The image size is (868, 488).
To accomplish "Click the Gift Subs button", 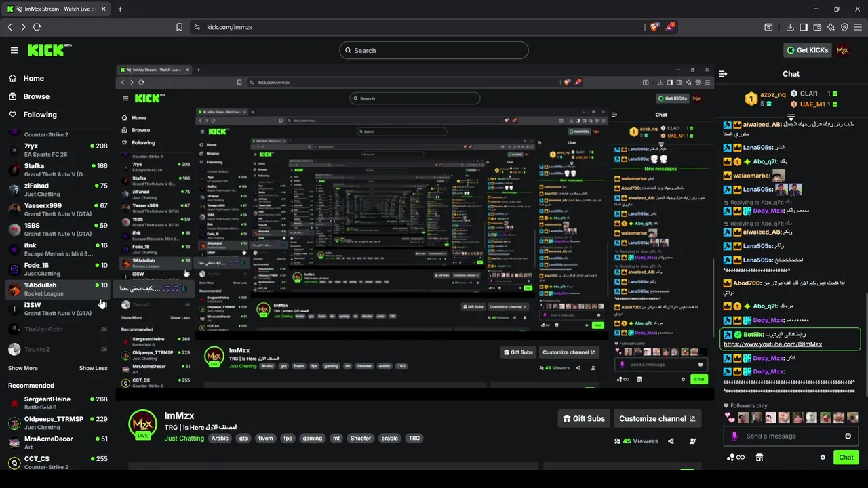I will click(x=584, y=419).
